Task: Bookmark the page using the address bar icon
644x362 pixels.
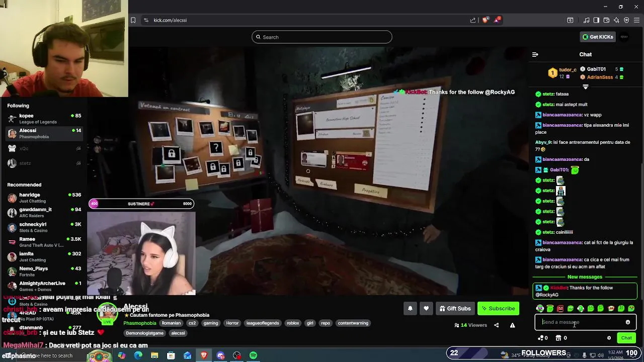Action: pos(133,20)
